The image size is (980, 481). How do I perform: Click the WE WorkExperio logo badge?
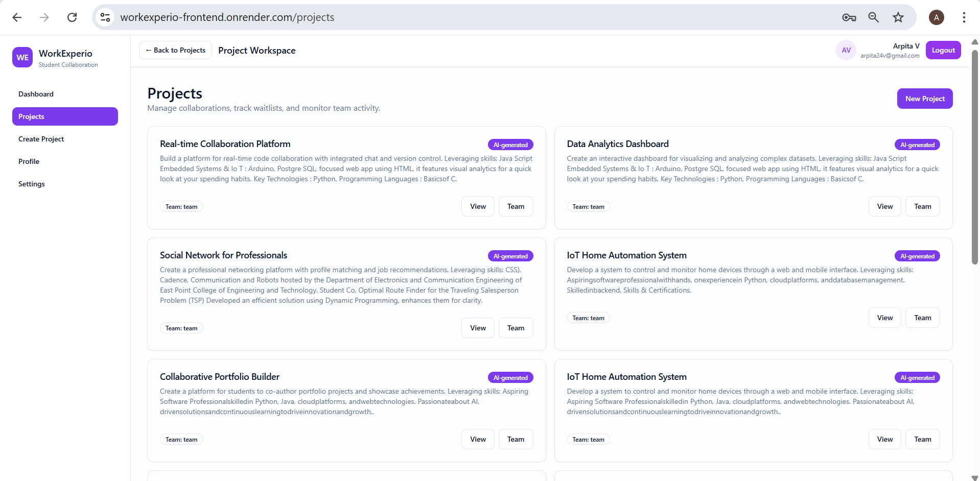(22, 57)
